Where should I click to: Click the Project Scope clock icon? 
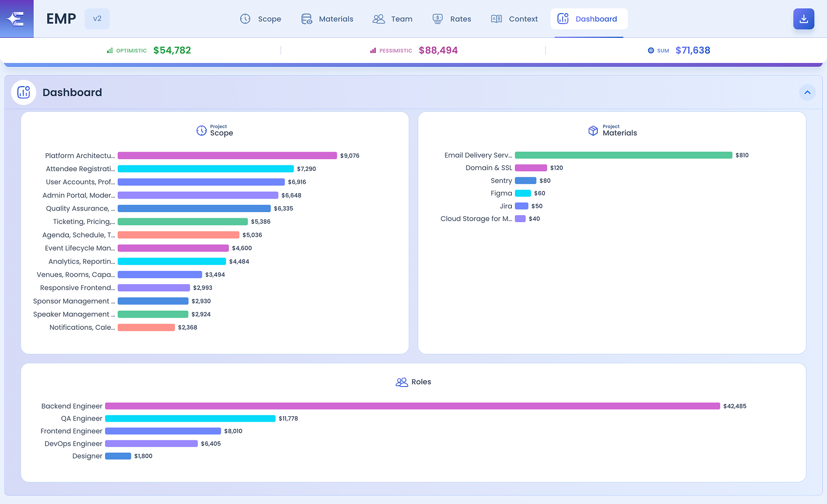pyautogui.click(x=202, y=130)
